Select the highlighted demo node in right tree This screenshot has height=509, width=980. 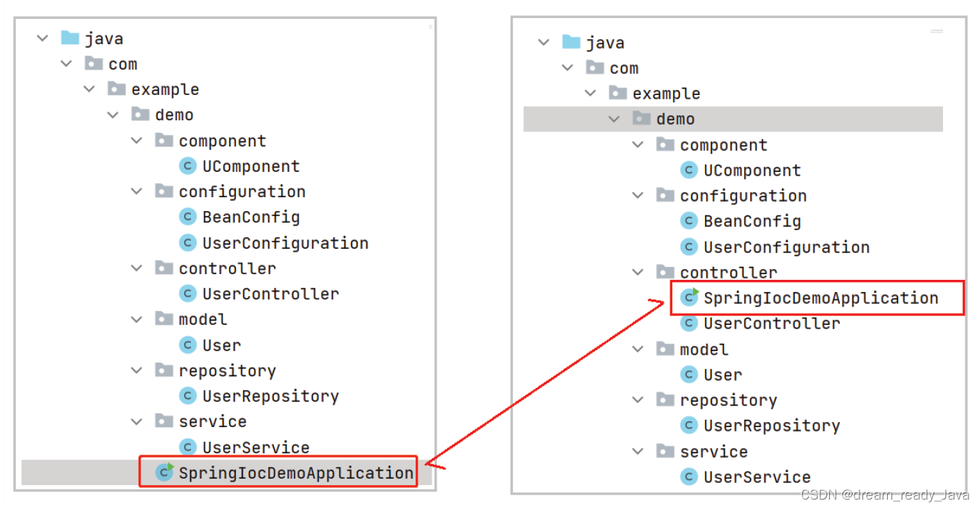pos(678,118)
